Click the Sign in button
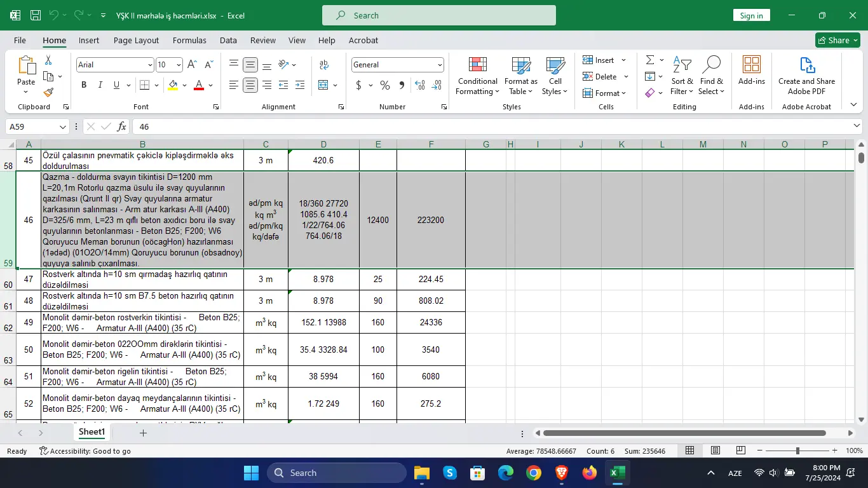The height and width of the screenshot is (488, 868). coord(751,15)
